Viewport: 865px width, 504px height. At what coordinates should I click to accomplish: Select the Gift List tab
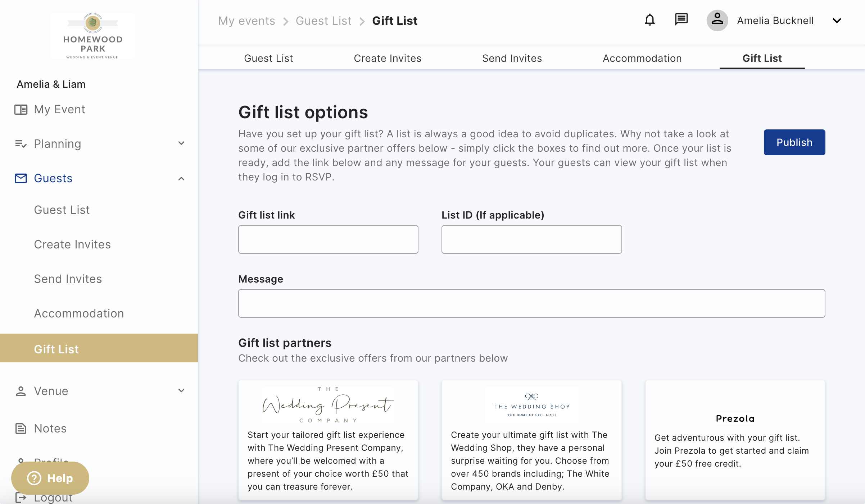pos(762,58)
